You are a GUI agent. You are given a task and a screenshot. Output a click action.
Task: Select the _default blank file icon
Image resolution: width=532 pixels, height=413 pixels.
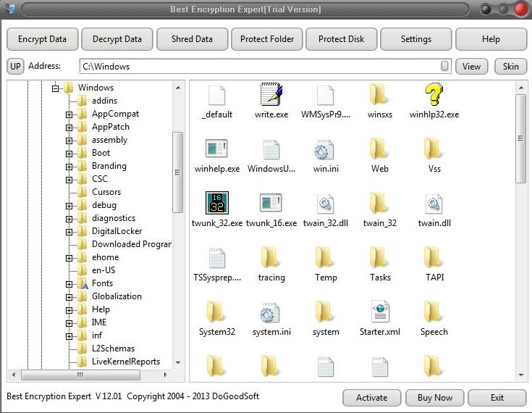217,95
